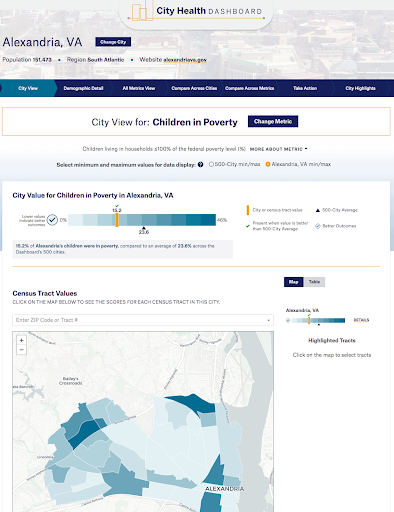
Task: Click the Change City button
Action: pos(113,42)
